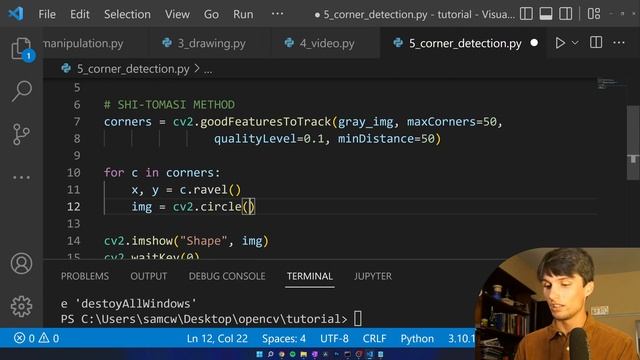This screenshot has height=360, width=640.
Task: Show additional views ellipsis in activity bar
Action: click(21, 178)
